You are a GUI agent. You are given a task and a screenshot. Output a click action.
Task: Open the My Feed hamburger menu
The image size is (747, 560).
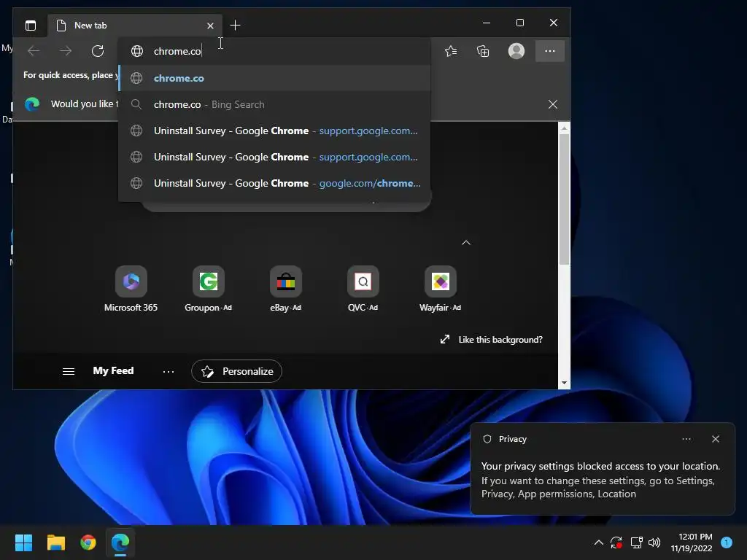[69, 371]
